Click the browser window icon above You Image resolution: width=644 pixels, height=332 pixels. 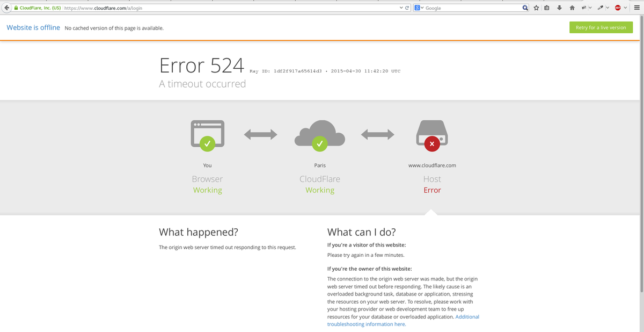point(207,135)
